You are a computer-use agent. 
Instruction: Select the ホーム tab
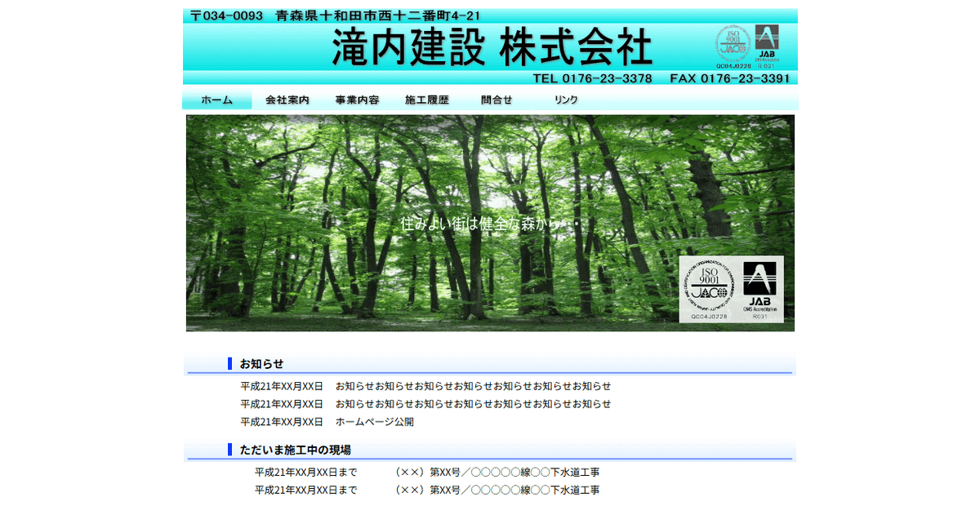pyautogui.click(x=216, y=99)
